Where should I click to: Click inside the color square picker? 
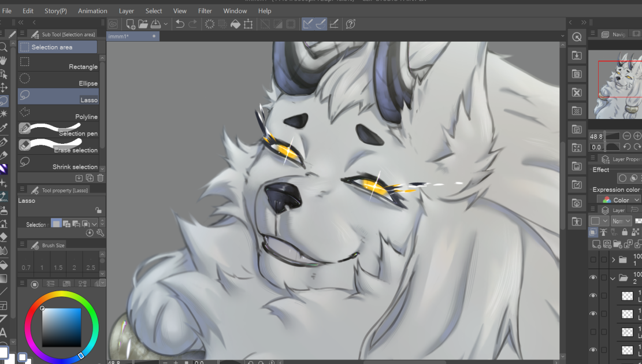(x=61, y=328)
